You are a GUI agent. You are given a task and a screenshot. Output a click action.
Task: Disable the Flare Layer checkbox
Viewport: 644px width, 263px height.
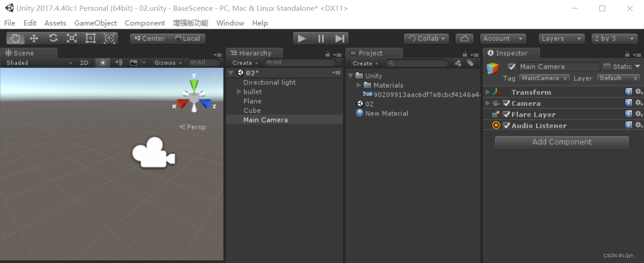point(507,115)
